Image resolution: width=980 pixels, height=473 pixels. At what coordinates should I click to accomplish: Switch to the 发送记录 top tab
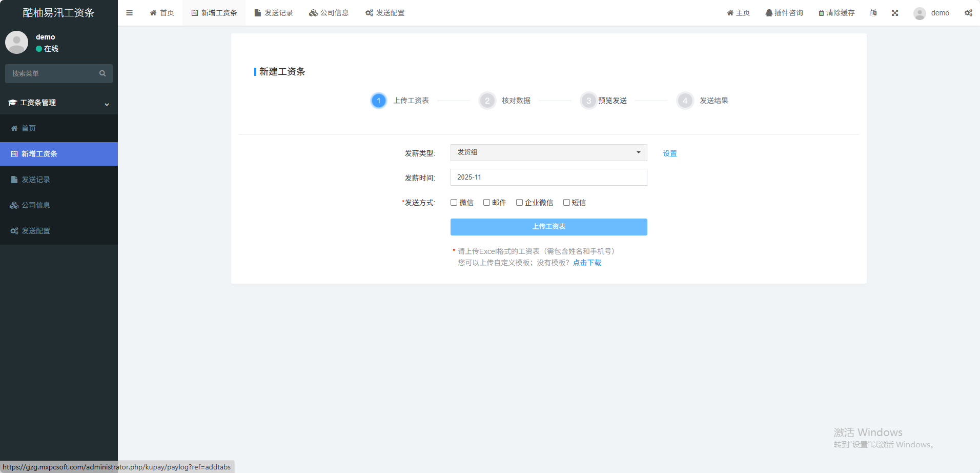coord(274,13)
